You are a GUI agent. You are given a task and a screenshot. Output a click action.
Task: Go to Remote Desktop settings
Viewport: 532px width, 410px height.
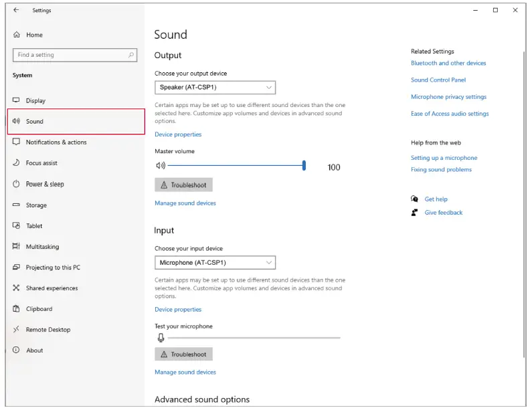point(48,330)
